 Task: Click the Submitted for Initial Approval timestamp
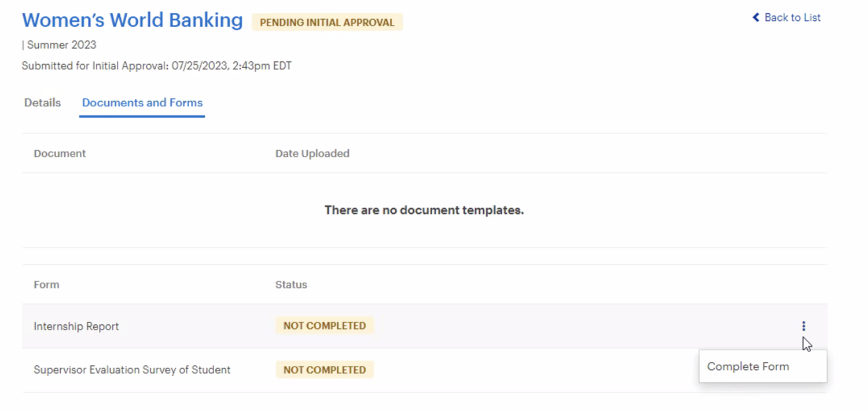(157, 66)
